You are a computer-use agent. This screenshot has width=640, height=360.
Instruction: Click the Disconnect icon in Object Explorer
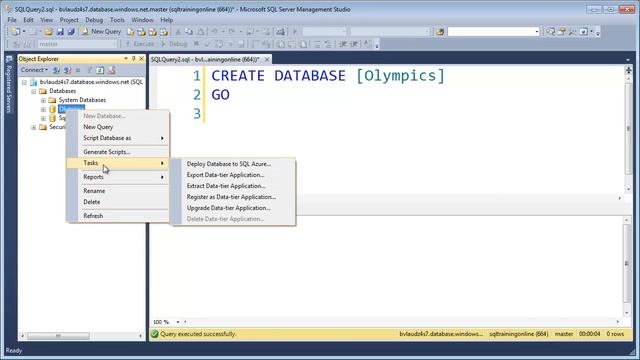pyautogui.click(x=67, y=70)
